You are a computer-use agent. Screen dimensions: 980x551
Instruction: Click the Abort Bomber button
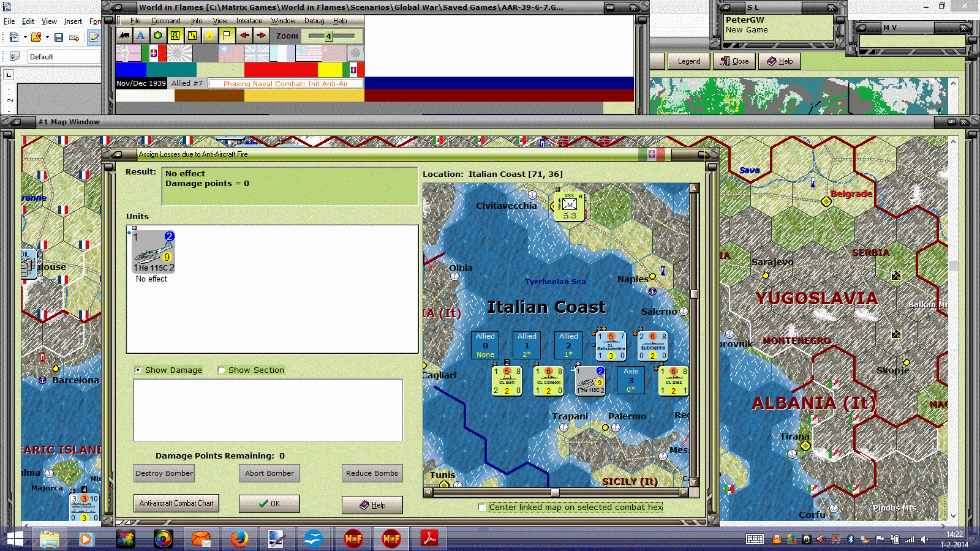pos(269,473)
